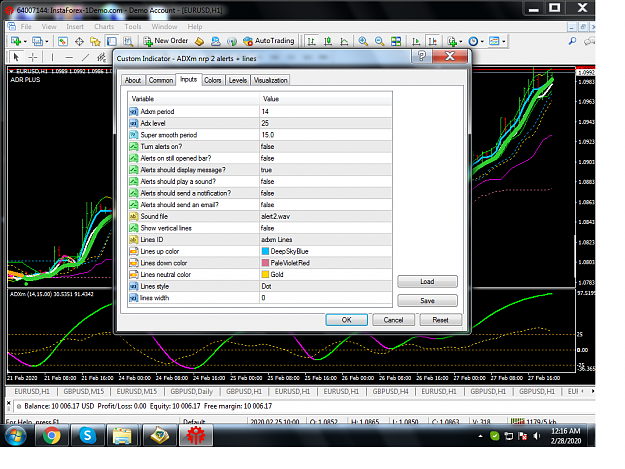Screen dimensions: 625x469
Task: Click the Load button
Action: click(427, 281)
